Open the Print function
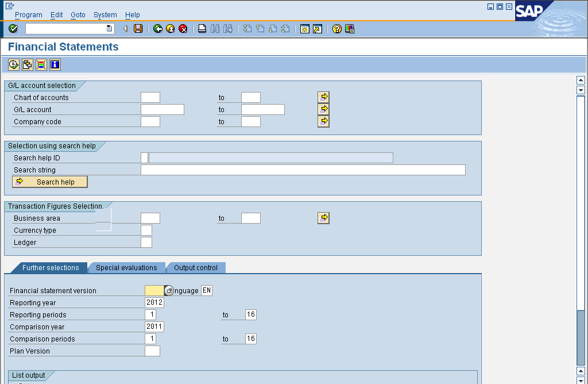Viewport: 588px width, 384px height. 202,28
